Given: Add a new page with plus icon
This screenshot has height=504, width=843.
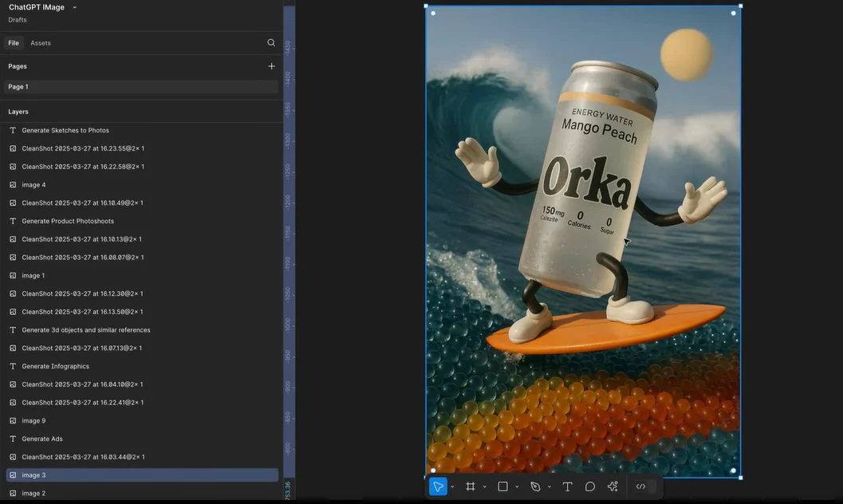Looking at the screenshot, I should [x=271, y=66].
